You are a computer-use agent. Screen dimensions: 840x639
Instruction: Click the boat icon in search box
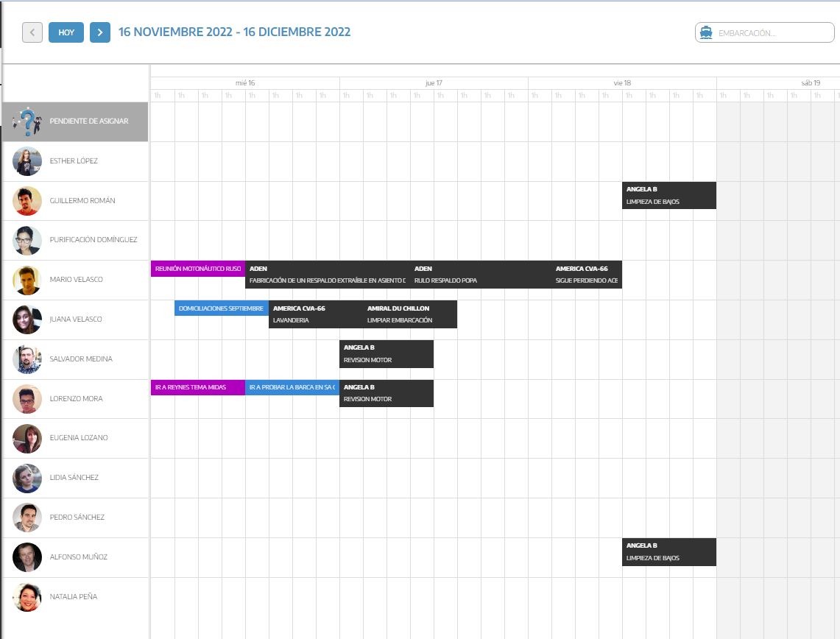click(706, 32)
